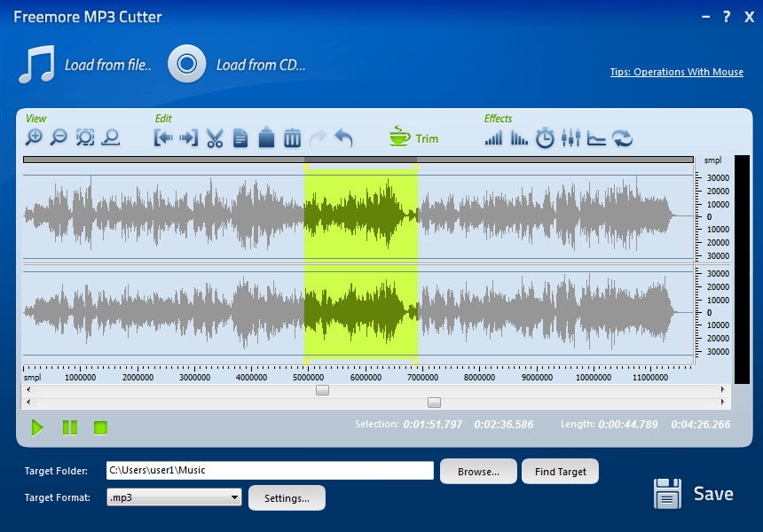
Task: Reverse the audio selection
Action: pyautogui.click(x=621, y=137)
